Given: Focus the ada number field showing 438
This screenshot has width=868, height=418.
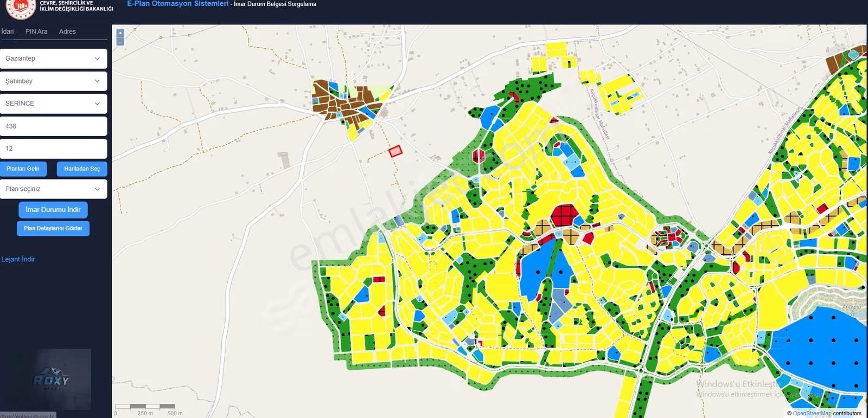Looking at the screenshot, I should (x=53, y=126).
